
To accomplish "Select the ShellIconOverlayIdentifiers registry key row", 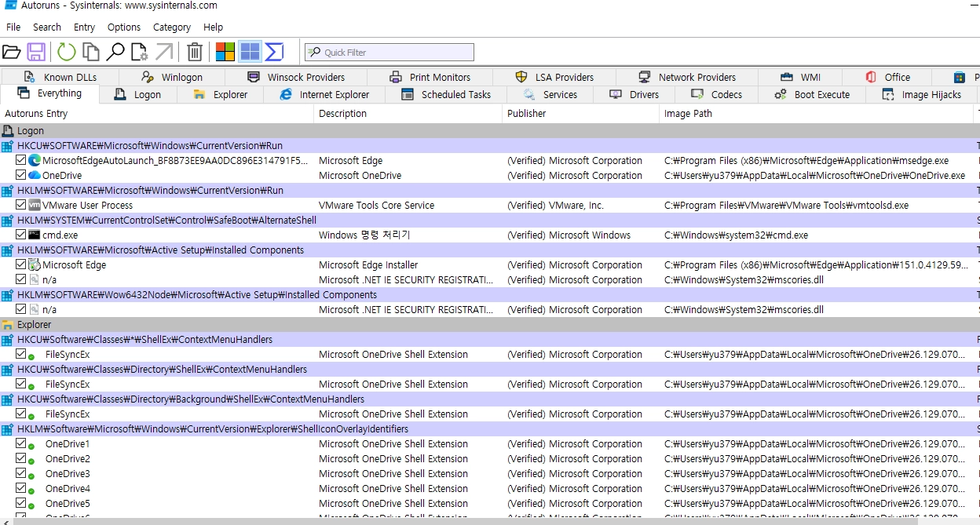I will (490, 429).
